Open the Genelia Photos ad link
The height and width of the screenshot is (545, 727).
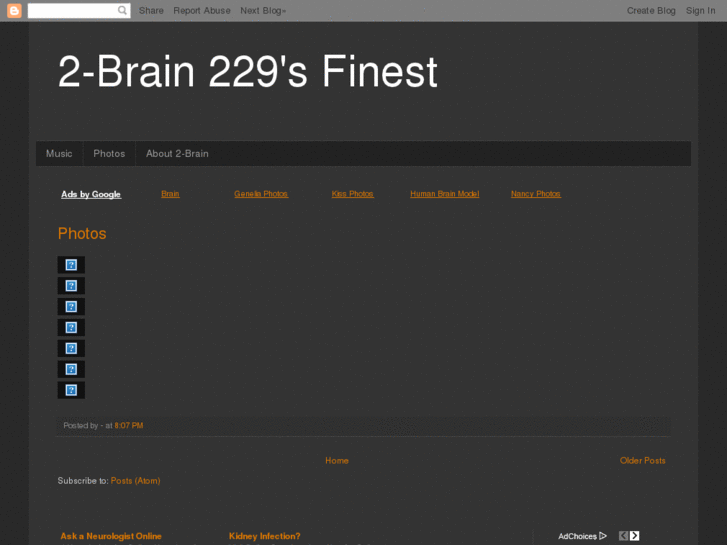tap(261, 194)
